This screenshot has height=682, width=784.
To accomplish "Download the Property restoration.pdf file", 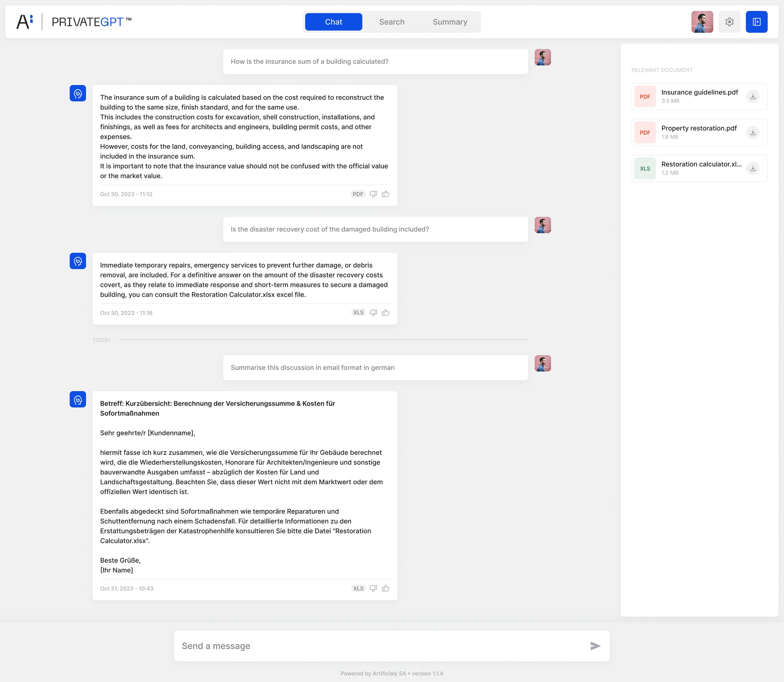I will pyautogui.click(x=752, y=132).
